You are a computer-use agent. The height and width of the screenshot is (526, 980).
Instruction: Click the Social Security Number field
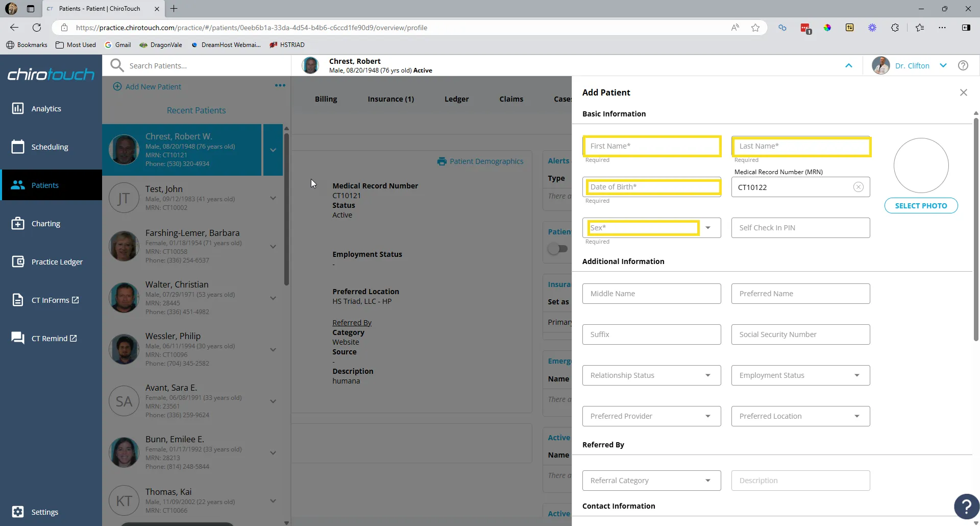pyautogui.click(x=800, y=334)
